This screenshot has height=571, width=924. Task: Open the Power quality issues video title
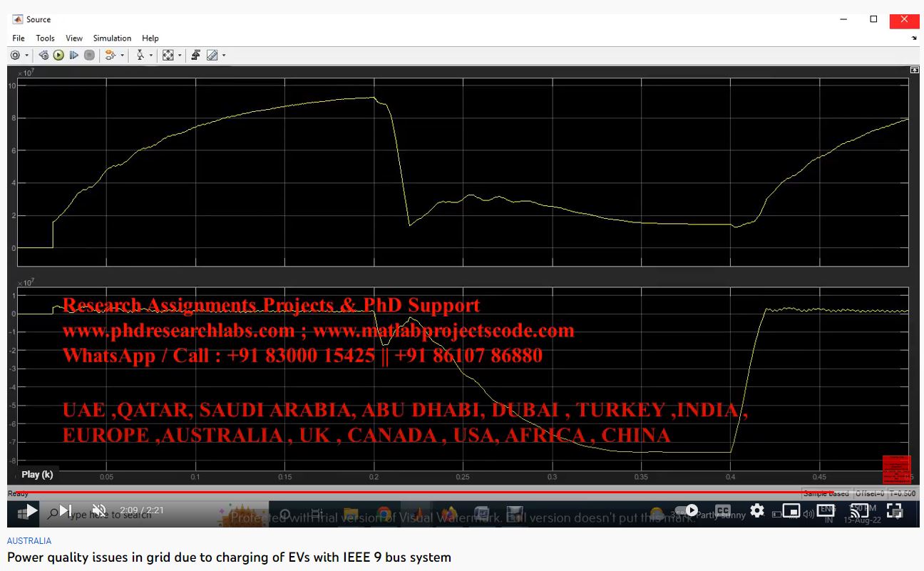tap(229, 557)
